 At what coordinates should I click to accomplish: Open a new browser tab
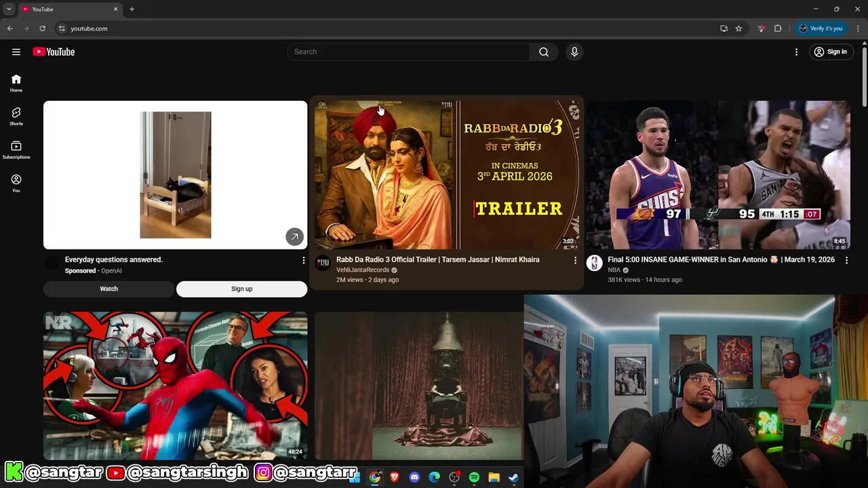pos(132,9)
